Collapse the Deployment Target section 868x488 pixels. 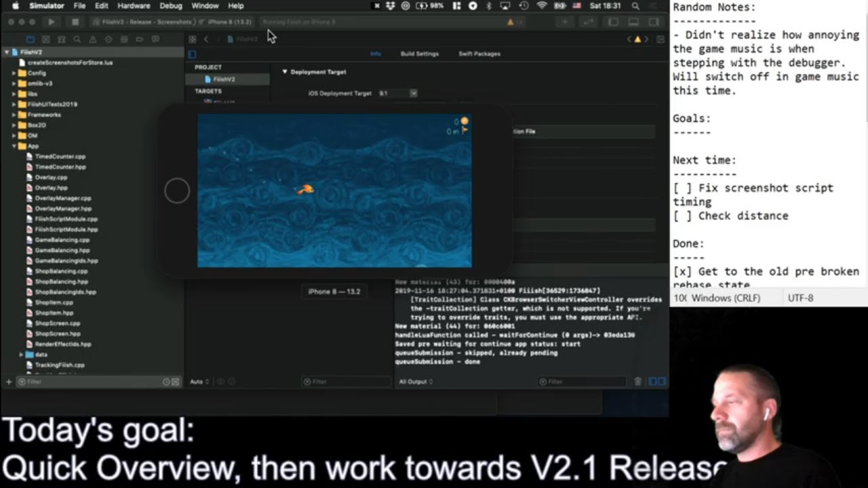285,72
